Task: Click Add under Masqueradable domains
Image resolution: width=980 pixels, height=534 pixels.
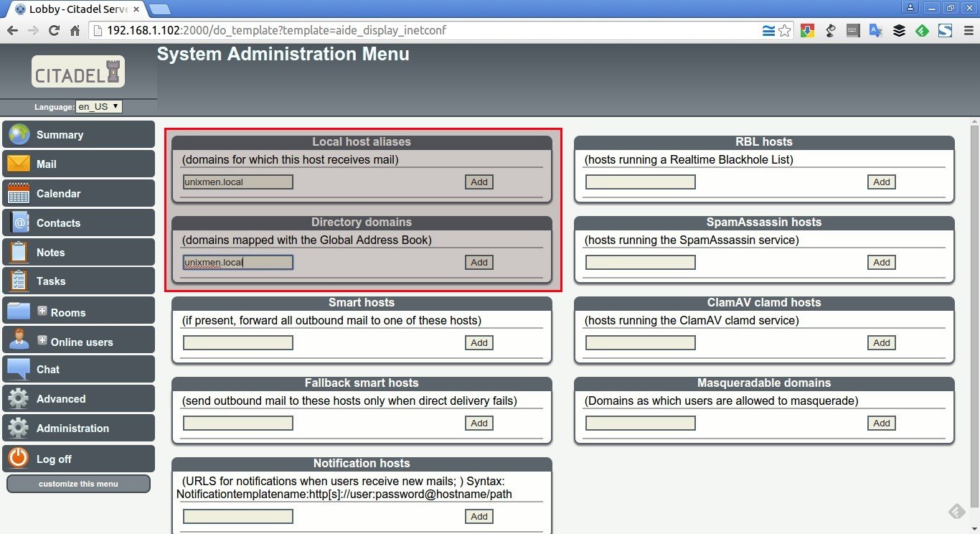Action: tap(882, 423)
